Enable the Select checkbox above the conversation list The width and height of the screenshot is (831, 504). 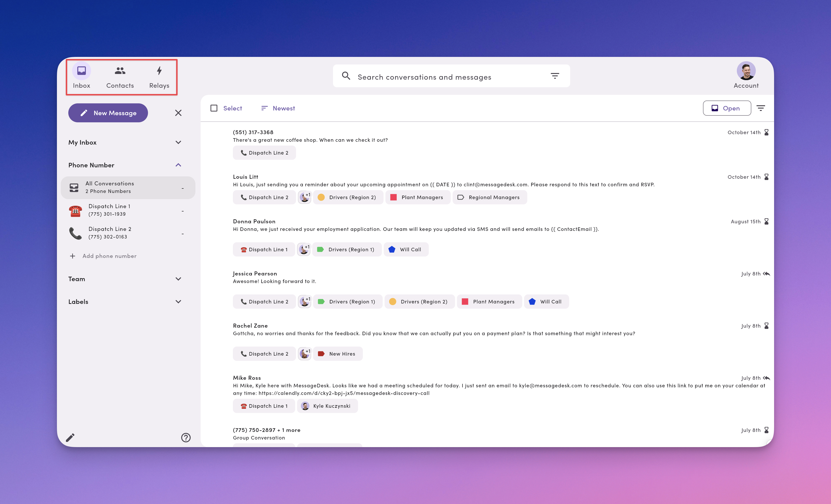click(214, 108)
